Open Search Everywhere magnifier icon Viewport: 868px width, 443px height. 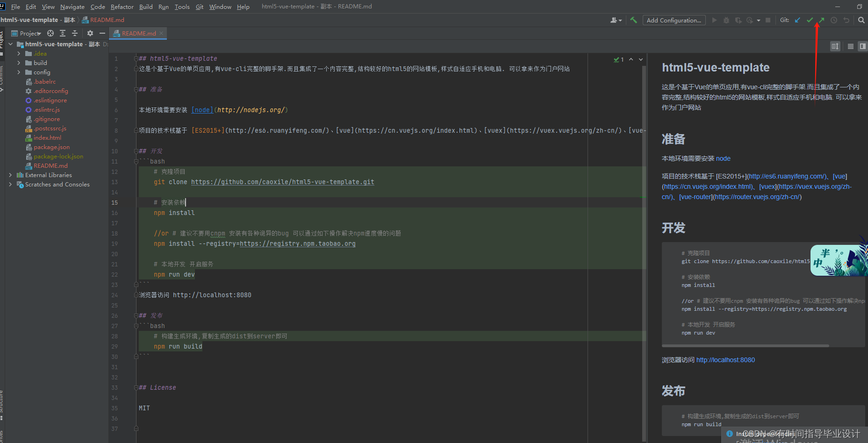[861, 20]
